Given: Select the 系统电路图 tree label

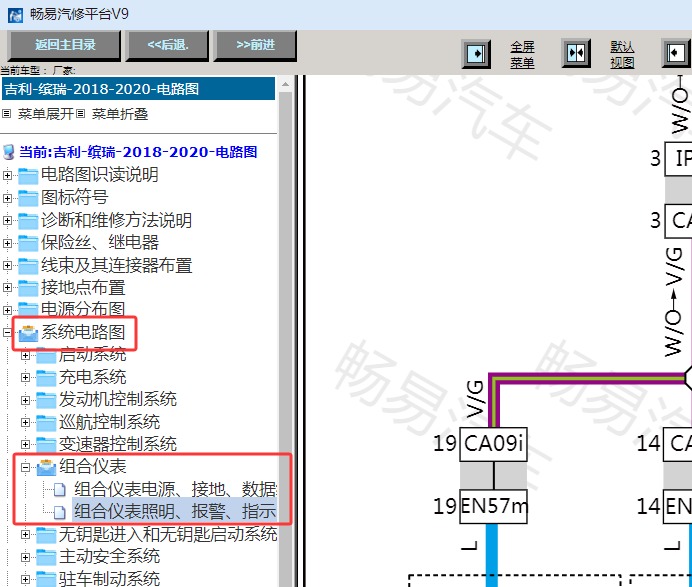Looking at the screenshot, I should click(83, 332).
